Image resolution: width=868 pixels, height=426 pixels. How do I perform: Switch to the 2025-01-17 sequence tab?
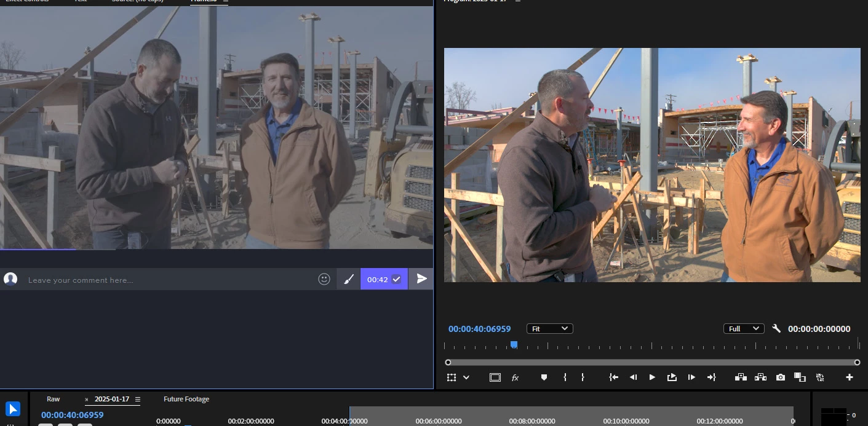[x=112, y=399]
